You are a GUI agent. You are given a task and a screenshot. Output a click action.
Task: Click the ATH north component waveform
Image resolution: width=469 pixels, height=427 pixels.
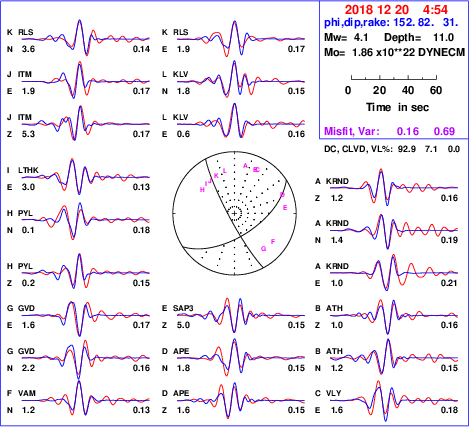tap(394, 358)
